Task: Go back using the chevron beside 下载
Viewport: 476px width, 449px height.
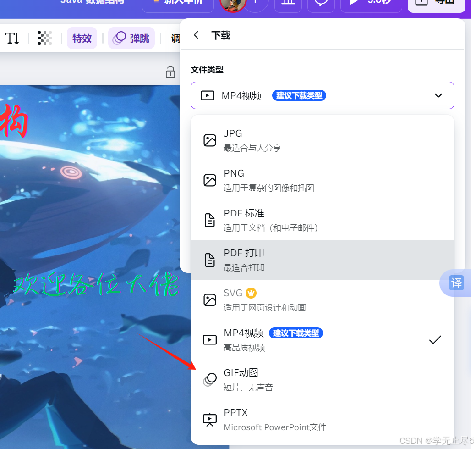Action: click(x=196, y=35)
